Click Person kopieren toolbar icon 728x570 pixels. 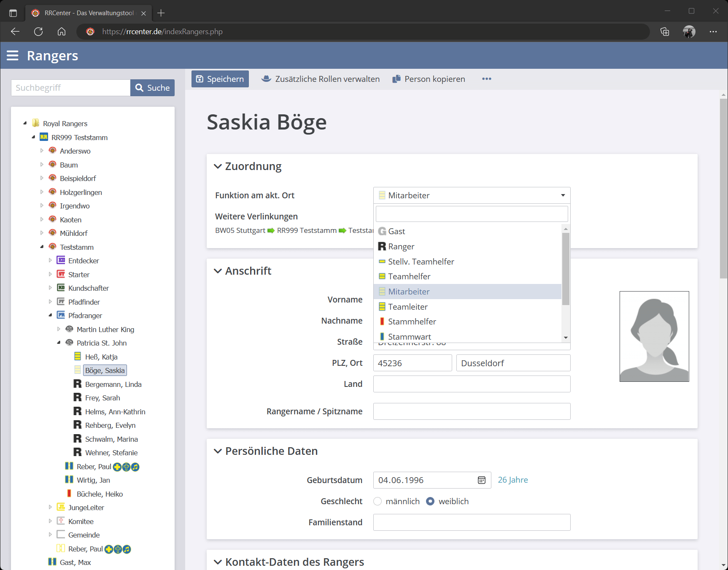coord(396,79)
